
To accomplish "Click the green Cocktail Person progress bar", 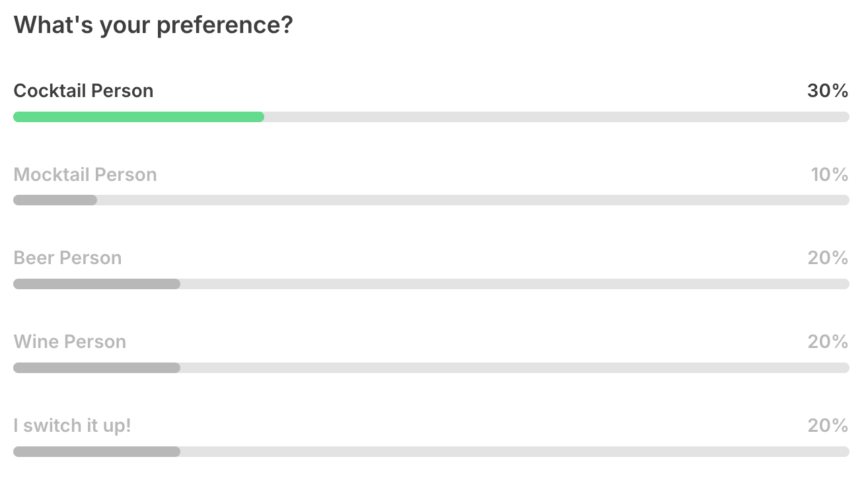I will 139,117.
